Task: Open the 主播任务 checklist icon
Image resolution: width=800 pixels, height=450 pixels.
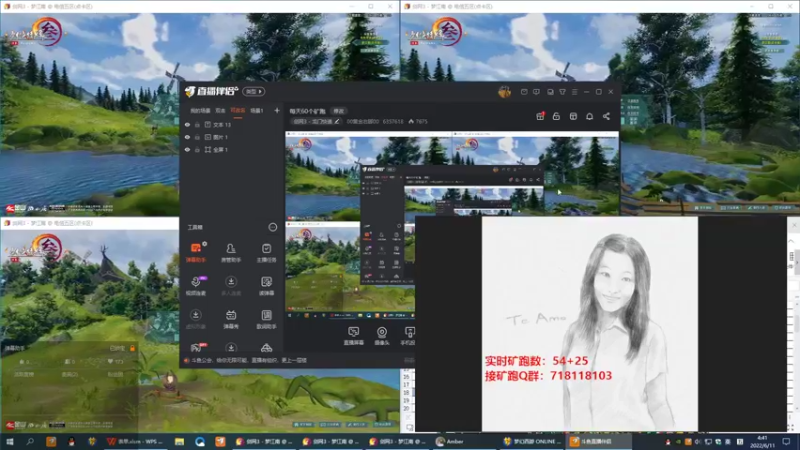Action: [x=266, y=252]
